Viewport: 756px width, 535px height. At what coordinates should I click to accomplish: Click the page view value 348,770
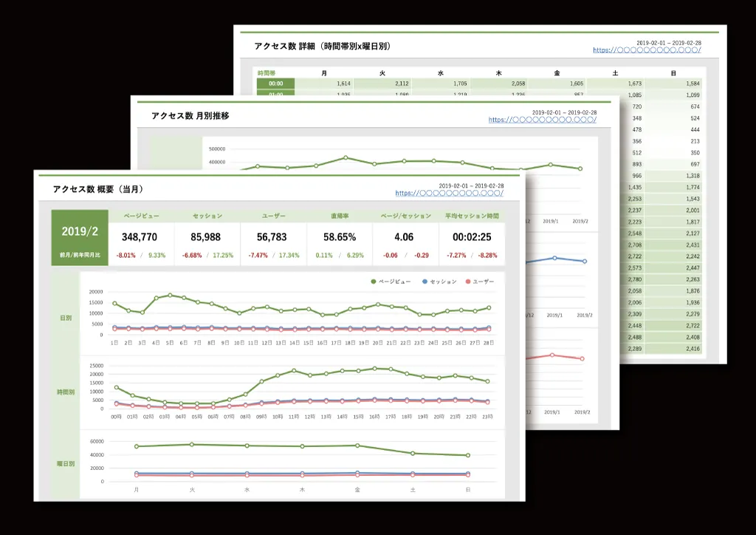pos(140,237)
